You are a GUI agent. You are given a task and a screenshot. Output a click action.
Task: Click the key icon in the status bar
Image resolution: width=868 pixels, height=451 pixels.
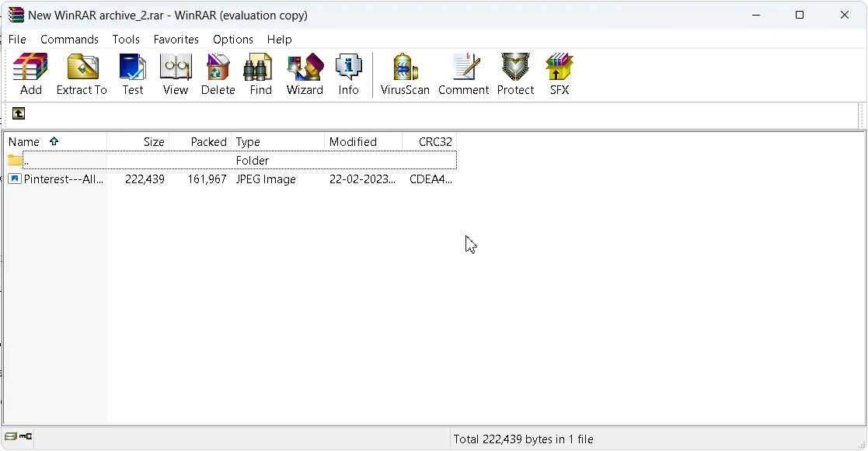point(23,436)
